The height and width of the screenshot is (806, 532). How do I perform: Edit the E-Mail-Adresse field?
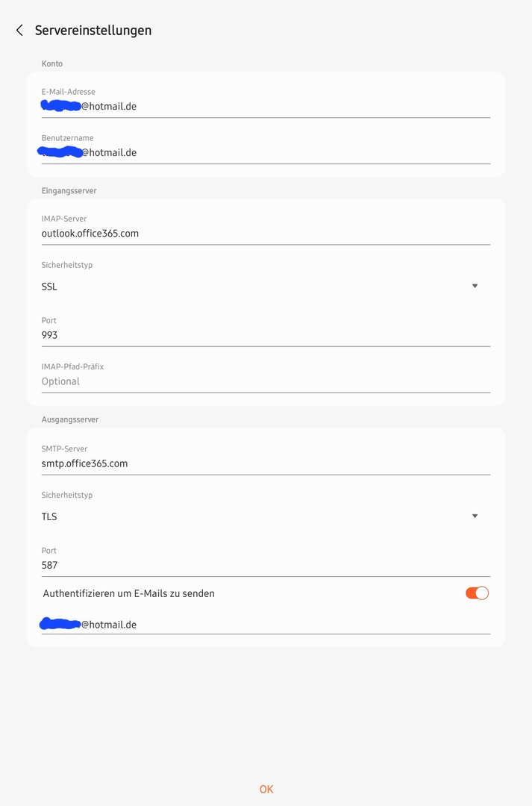(x=266, y=107)
